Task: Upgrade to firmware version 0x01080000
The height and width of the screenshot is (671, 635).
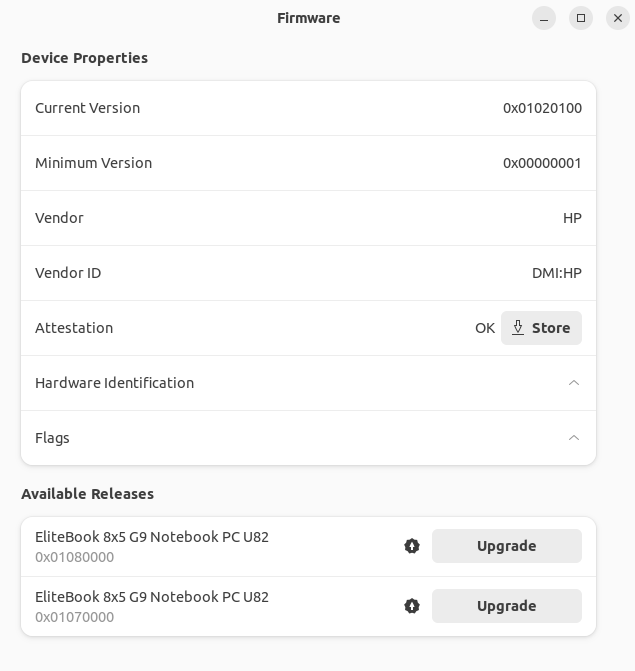Action: (506, 546)
